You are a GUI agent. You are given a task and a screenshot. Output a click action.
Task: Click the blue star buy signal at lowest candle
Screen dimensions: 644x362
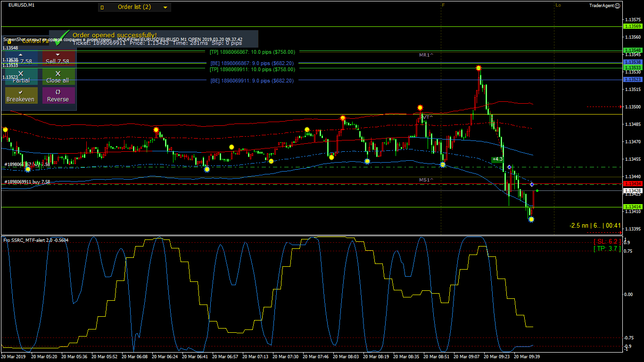531,219
